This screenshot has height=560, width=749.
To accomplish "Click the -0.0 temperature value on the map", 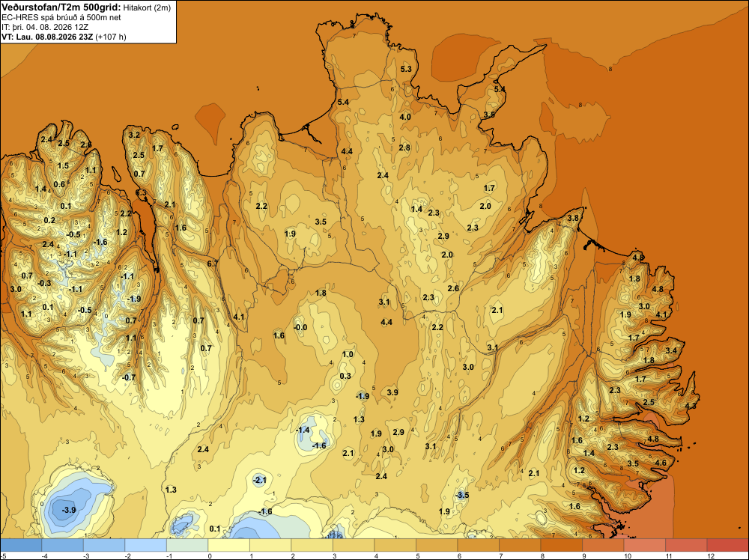I will tap(300, 327).
